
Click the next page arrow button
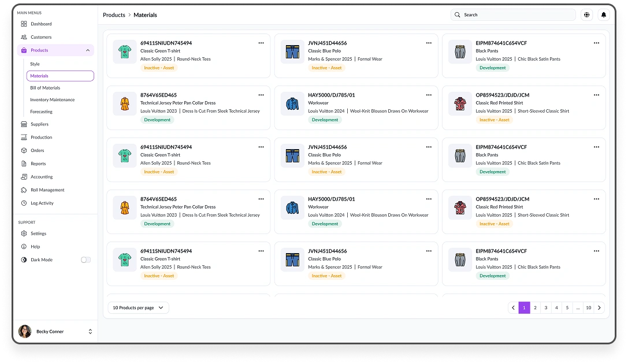pos(599,308)
